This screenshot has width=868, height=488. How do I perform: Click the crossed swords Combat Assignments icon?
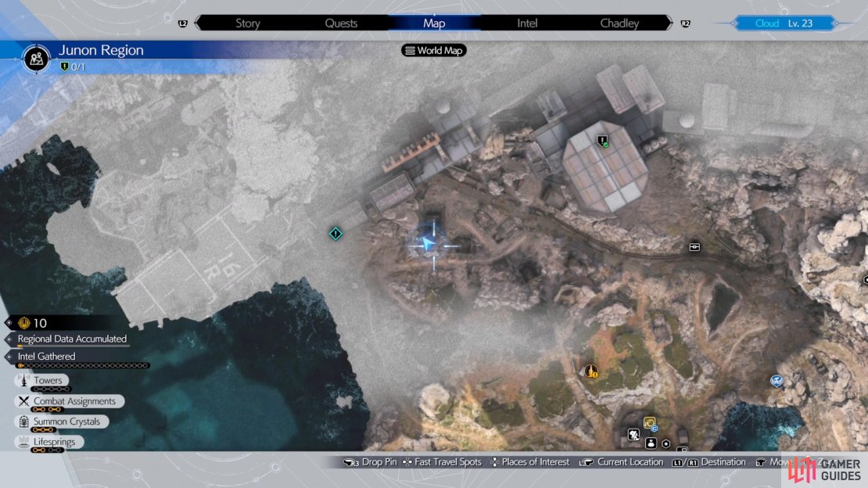pos(23,401)
